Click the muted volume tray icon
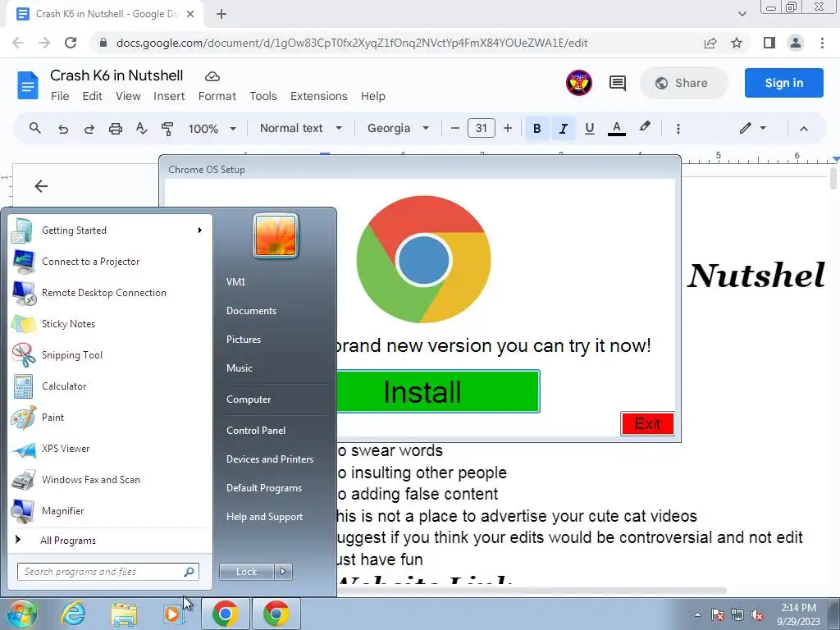The width and height of the screenshot is (840, 630). click(757, 615)
